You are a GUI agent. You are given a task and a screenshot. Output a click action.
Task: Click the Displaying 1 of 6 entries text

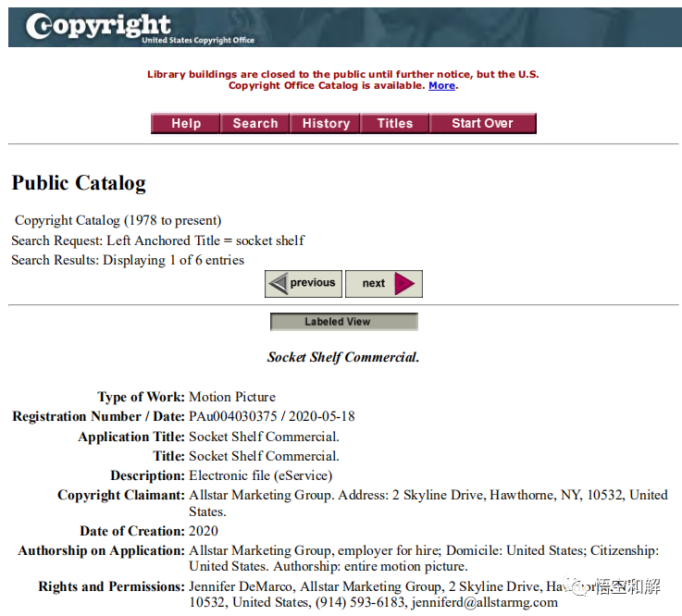click(x=174, y=260)
